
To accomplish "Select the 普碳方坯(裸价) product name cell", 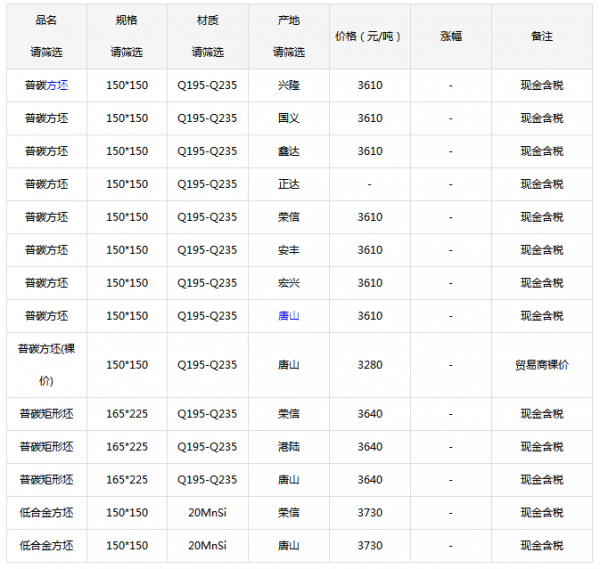I will [x=46, y=365].
